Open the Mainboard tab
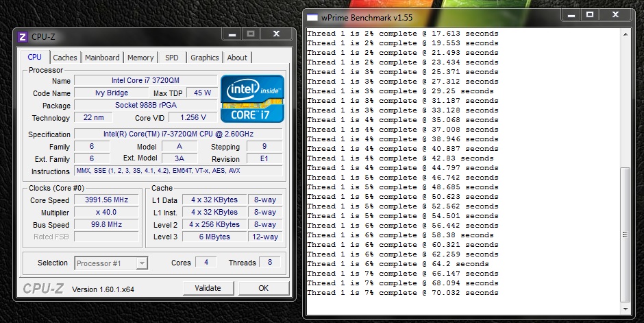 point(102,58)
